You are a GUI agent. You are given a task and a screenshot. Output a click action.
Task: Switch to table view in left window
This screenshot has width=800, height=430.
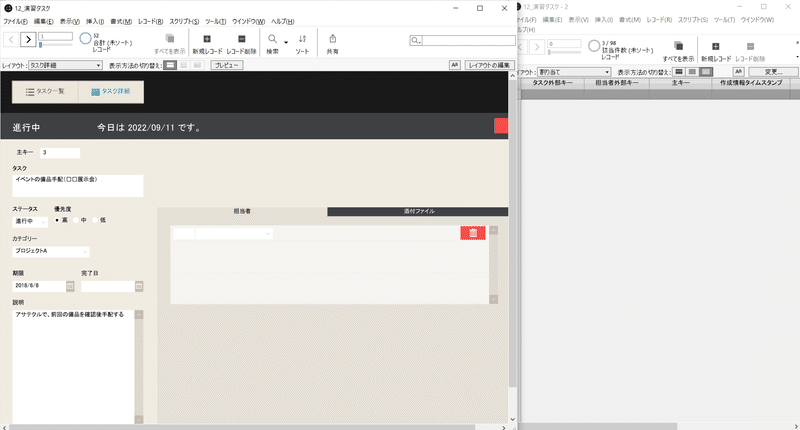tap(197, 65)
